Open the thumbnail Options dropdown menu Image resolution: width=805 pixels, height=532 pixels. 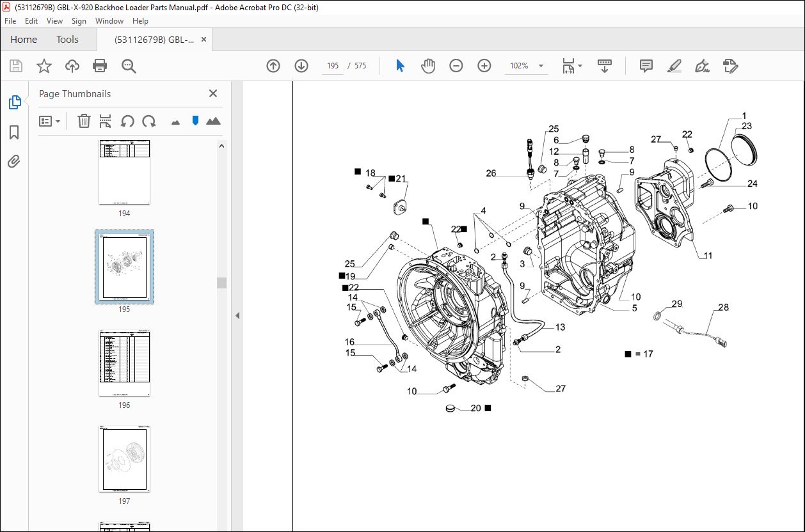[x=50, y=121]
